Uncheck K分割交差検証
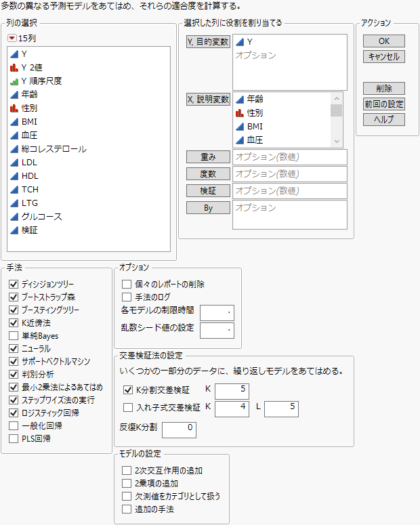 (x=128, y=390)
